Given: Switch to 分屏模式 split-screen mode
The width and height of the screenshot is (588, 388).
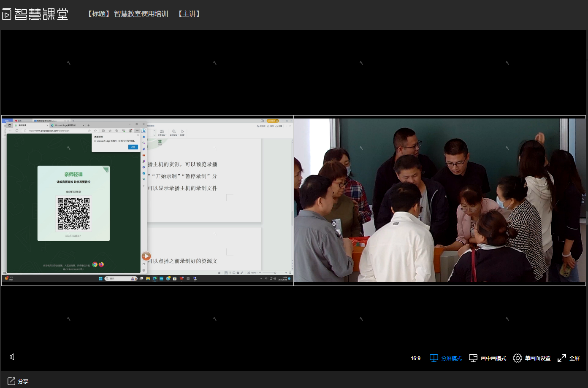Looking at the screenshot, I should coord(446,358).
